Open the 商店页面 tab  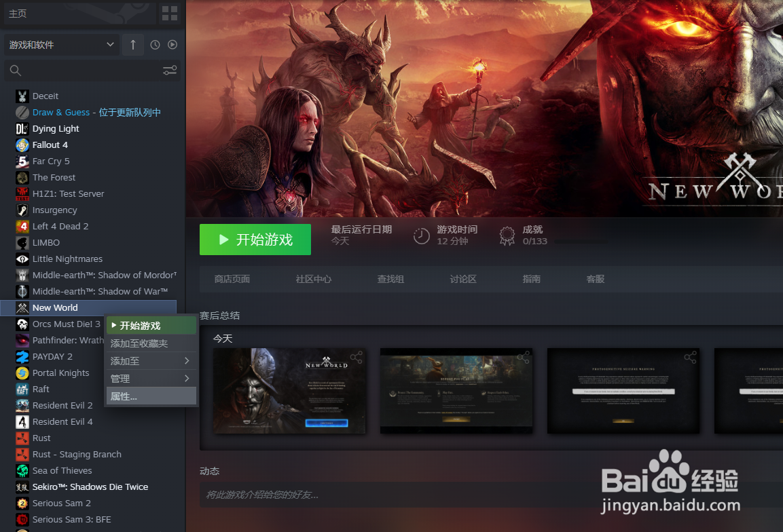coord(232,279)
